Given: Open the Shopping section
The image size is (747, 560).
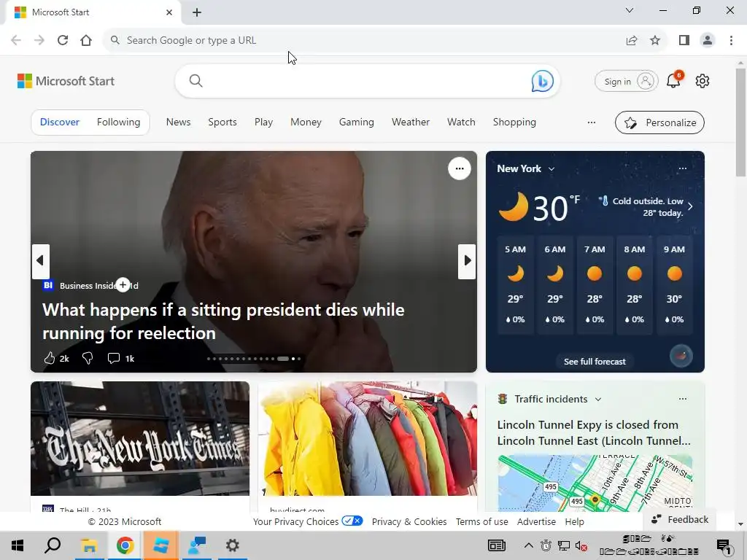Looking at the screenshot, I should click(514, 122).
